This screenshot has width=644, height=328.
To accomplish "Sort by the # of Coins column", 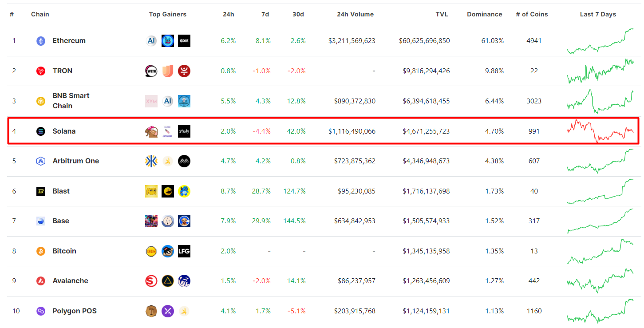I will pos(532,14).
